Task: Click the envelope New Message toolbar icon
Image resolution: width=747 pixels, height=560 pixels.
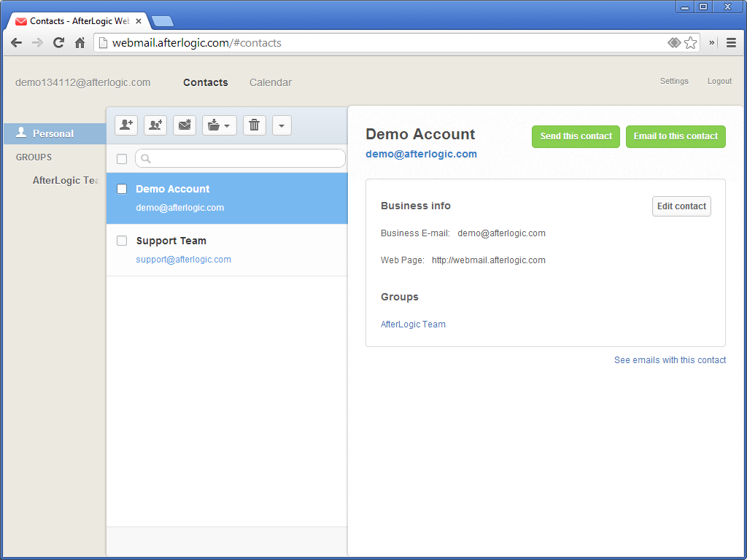Action: point(185,125)
